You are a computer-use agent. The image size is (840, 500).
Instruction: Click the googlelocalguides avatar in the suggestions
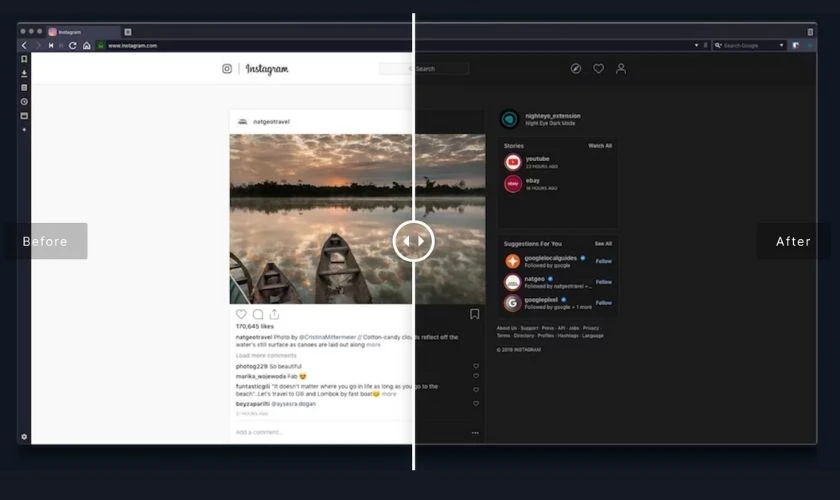[x=513, y=261]
